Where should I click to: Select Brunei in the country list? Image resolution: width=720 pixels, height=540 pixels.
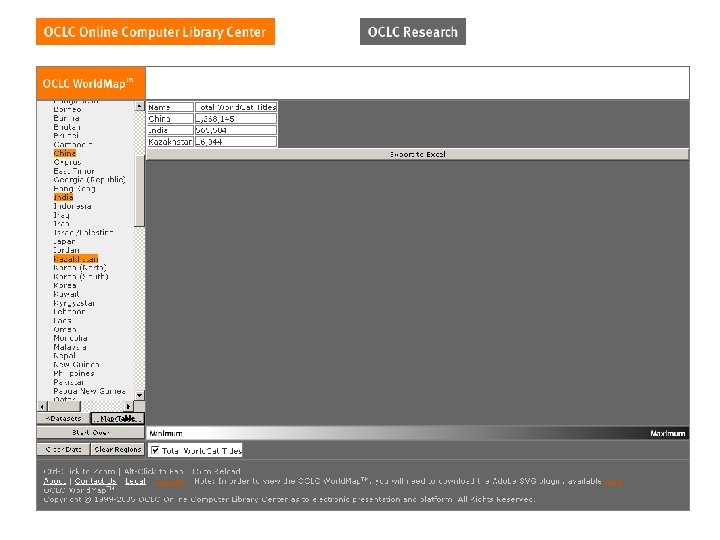(x=66, y=135)
